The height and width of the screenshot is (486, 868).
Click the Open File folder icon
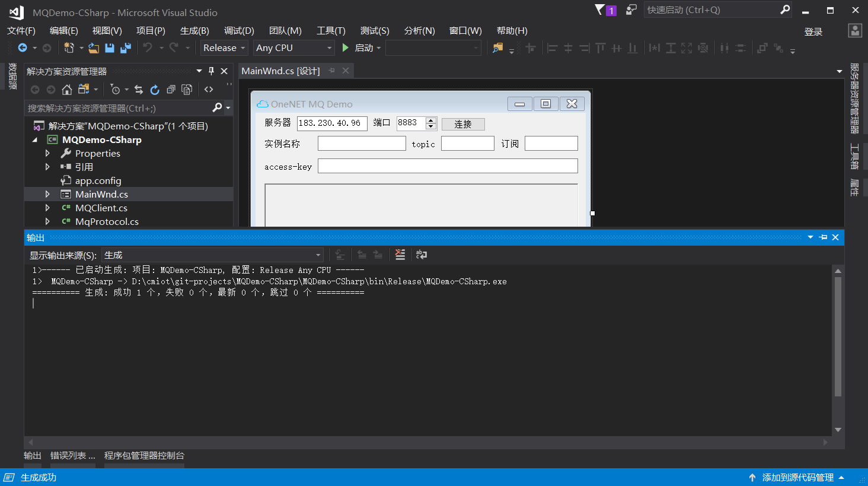pyautogui.click(x=94, y=48)
